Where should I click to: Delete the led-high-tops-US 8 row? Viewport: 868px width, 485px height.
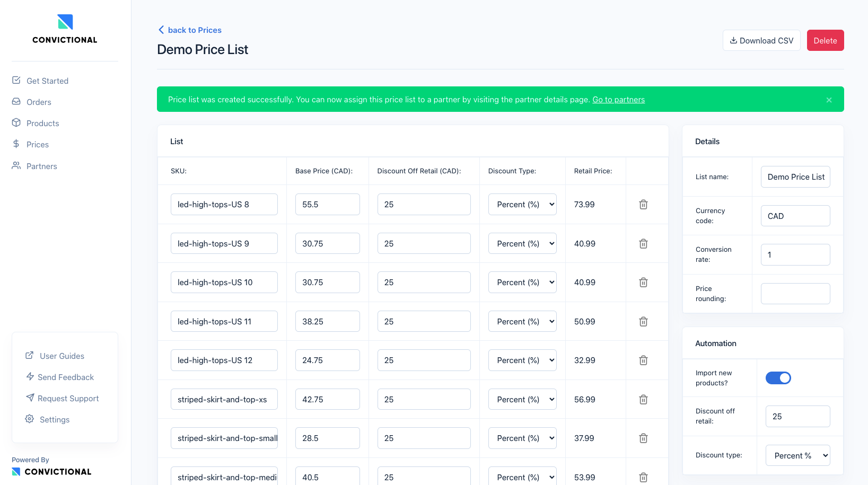643,205
